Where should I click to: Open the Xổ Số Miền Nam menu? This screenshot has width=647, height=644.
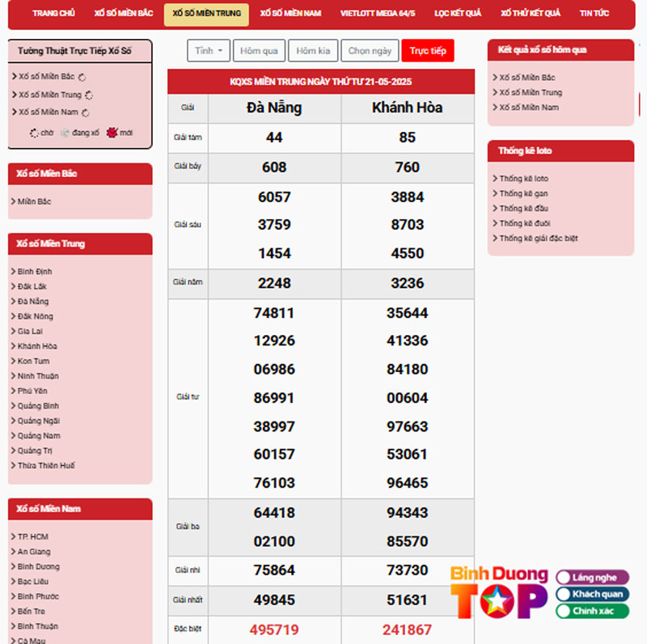290,14
